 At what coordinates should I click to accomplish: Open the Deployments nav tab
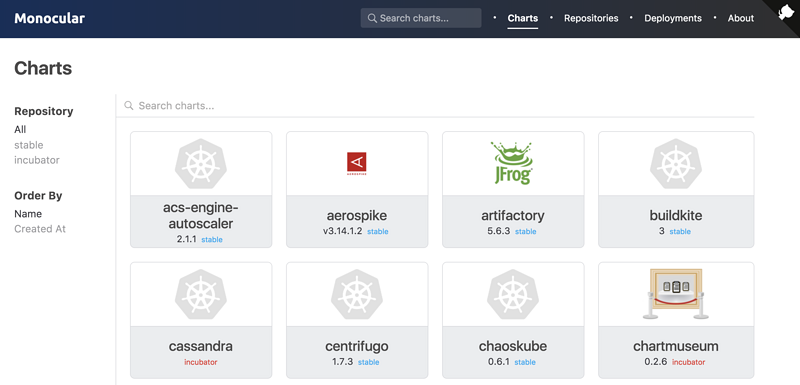[673, 18]
